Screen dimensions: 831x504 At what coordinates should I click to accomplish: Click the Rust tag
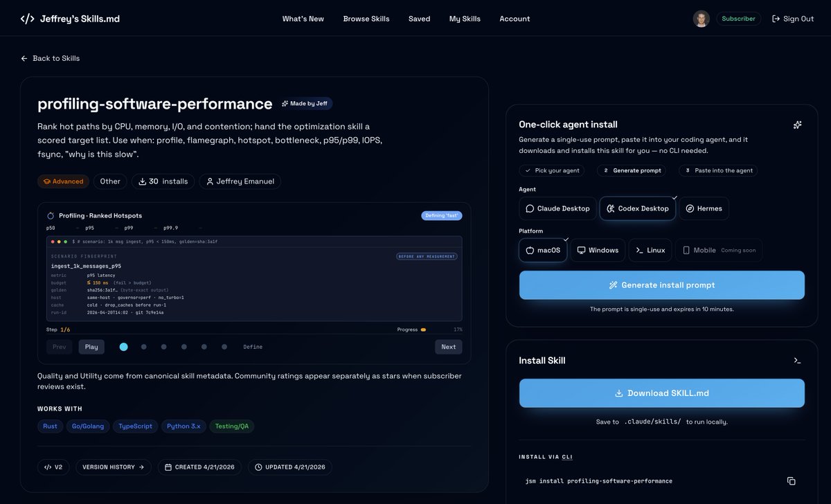[50, 426]
